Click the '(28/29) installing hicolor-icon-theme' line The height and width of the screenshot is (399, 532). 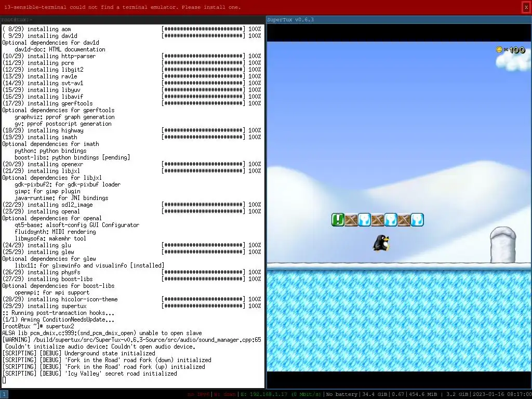(60, 299)
